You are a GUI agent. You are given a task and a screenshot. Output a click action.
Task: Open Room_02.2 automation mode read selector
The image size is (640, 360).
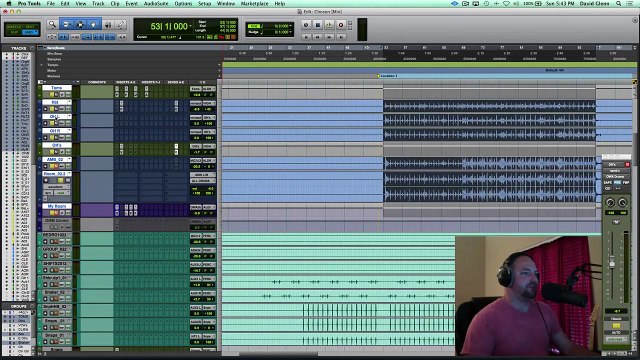61,192
